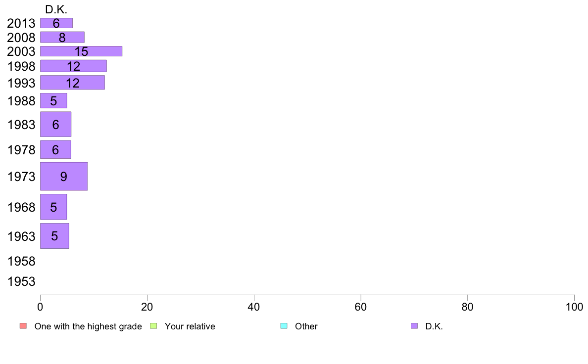This screenshot has width=588, height=364.
Task: Click the green 'Your relative' legend swatch
Action: click(153, 326)
